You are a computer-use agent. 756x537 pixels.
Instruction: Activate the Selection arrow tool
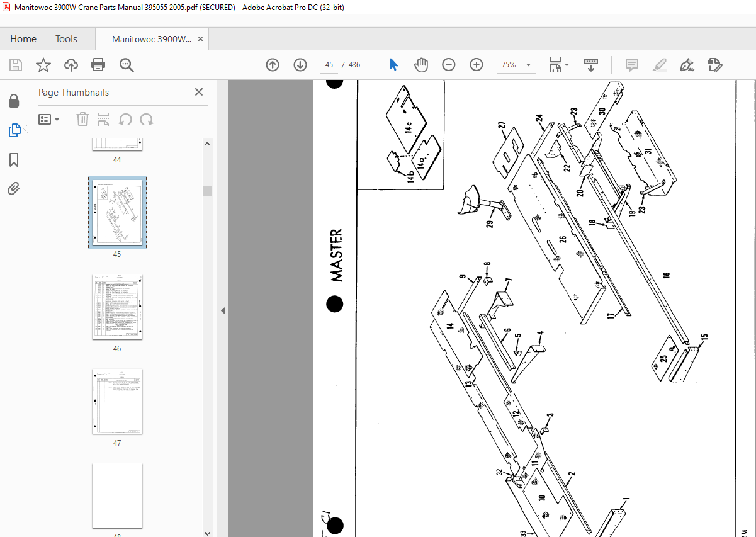point(394,65)
